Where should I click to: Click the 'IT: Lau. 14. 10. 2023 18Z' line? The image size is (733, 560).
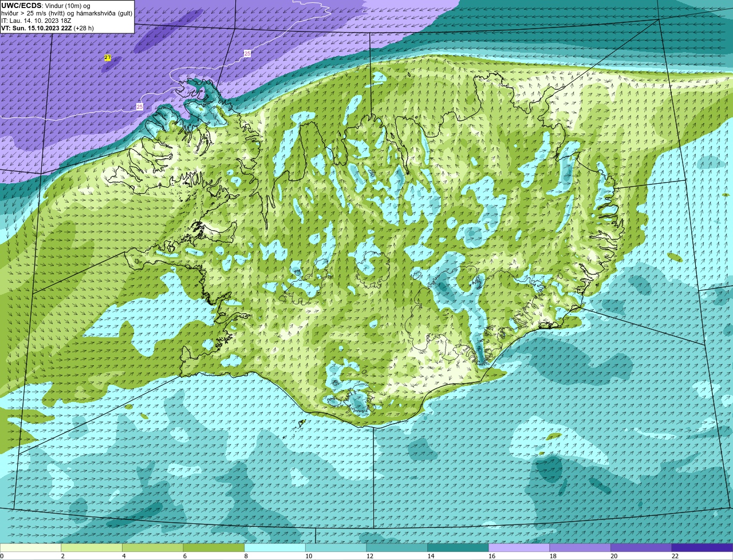coord(36,20)
